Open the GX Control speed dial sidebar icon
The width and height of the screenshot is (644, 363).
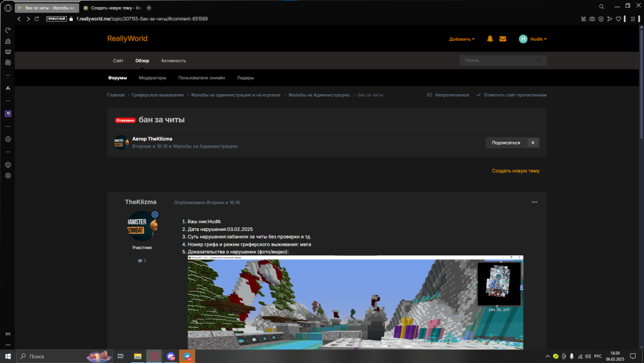click(8, 30)
